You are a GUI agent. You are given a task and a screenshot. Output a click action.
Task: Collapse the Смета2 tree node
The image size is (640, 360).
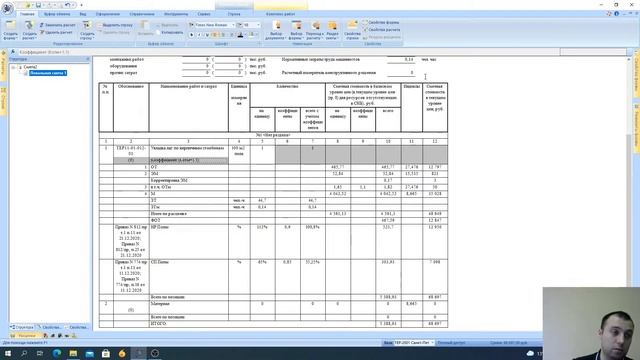click(x=13, y=67)
